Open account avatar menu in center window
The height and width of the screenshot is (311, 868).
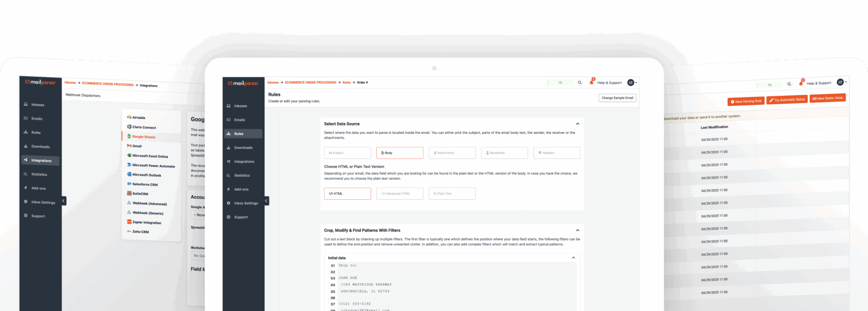tap(632, 83)
